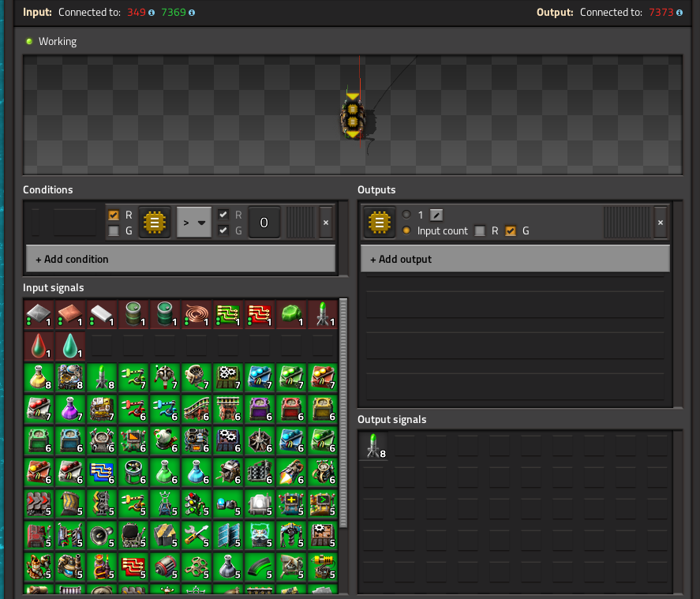700x599 pixels.
Task: Click the purple logistic chest signal
Action: [x=260, y=410]
